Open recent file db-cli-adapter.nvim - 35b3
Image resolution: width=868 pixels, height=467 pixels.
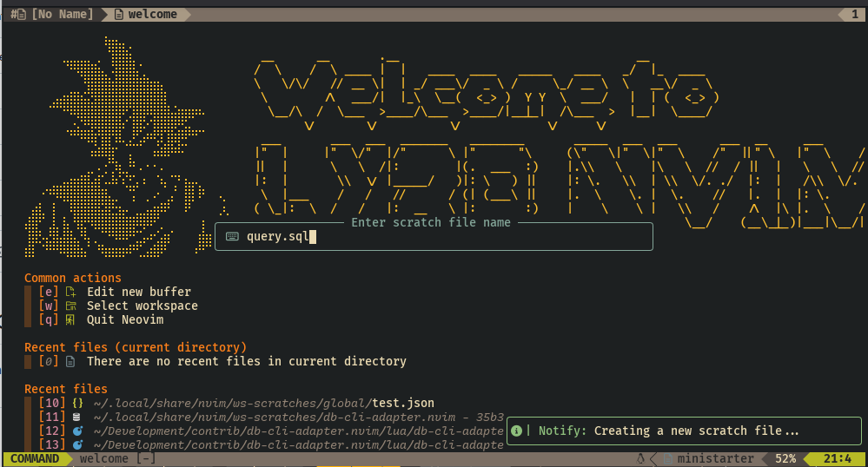(298, 417)
